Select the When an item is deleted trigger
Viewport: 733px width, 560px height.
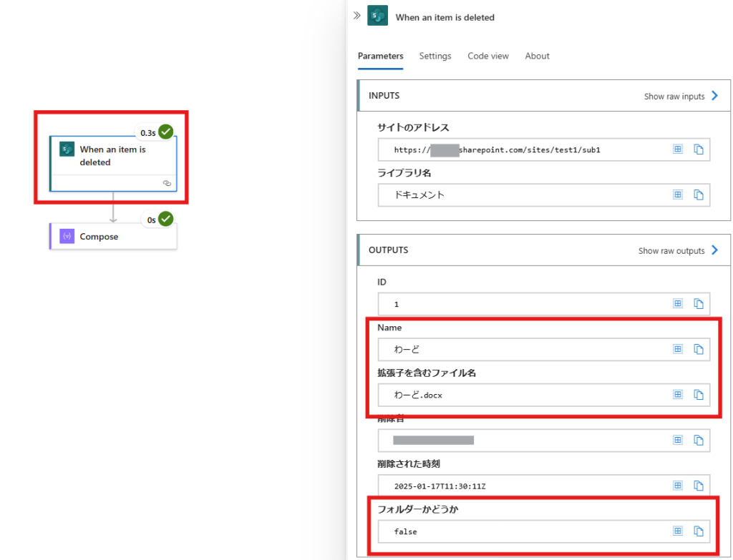(x=113, y=156)
